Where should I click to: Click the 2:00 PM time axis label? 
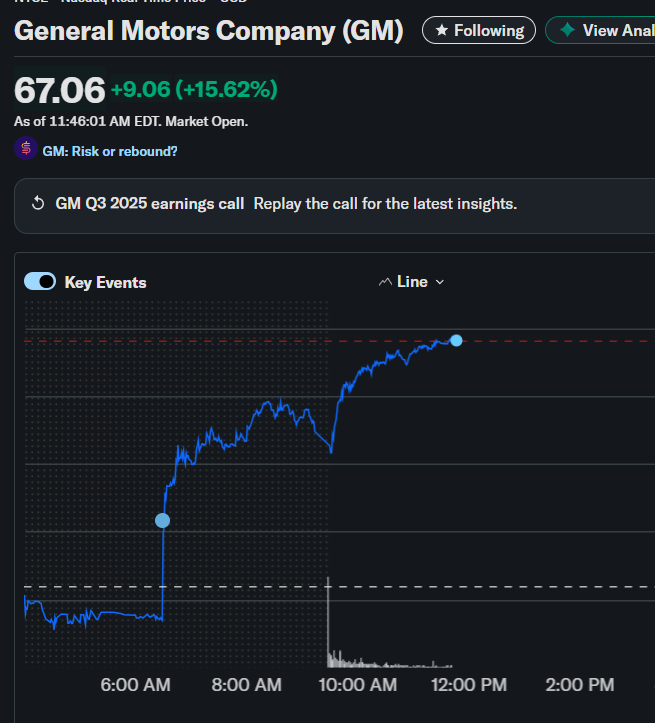(580, 685)
